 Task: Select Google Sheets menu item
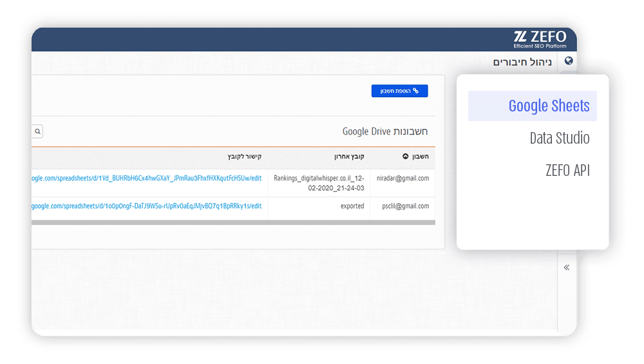533,106
